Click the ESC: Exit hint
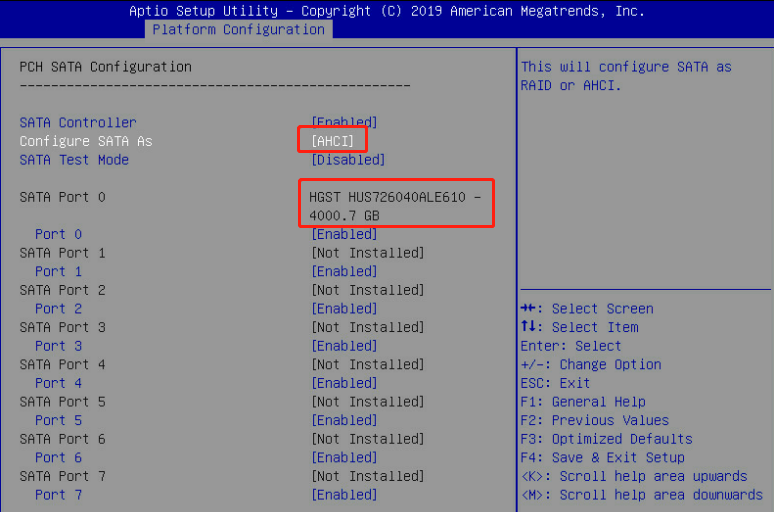This screenshot has width=774, height=512. tap(555, 383)
